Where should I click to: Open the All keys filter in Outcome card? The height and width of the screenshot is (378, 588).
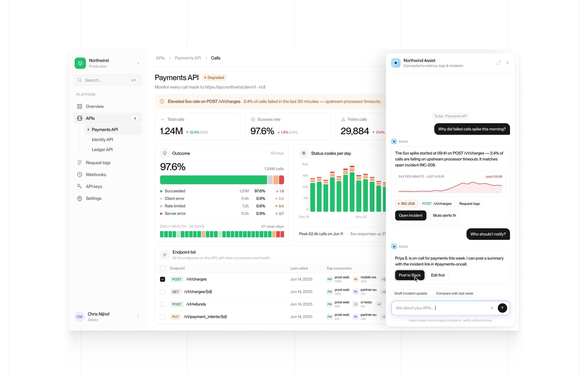point(277,153)
